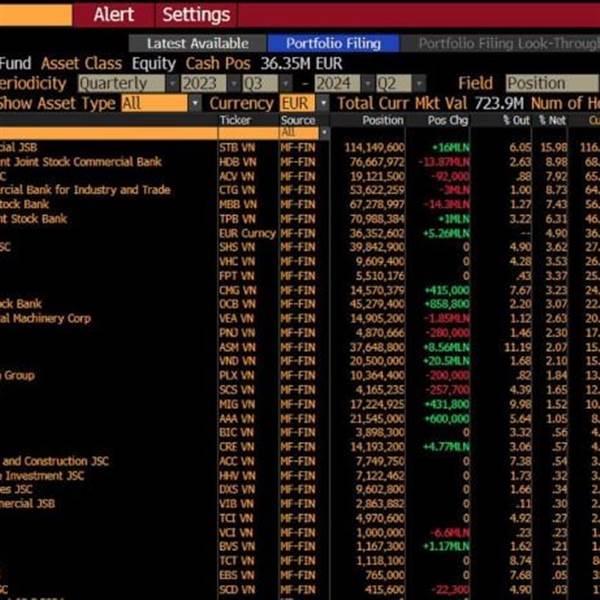Click ticker CRE VN
The height and width of the screenshot is (600, 600).
coord(237,447)
